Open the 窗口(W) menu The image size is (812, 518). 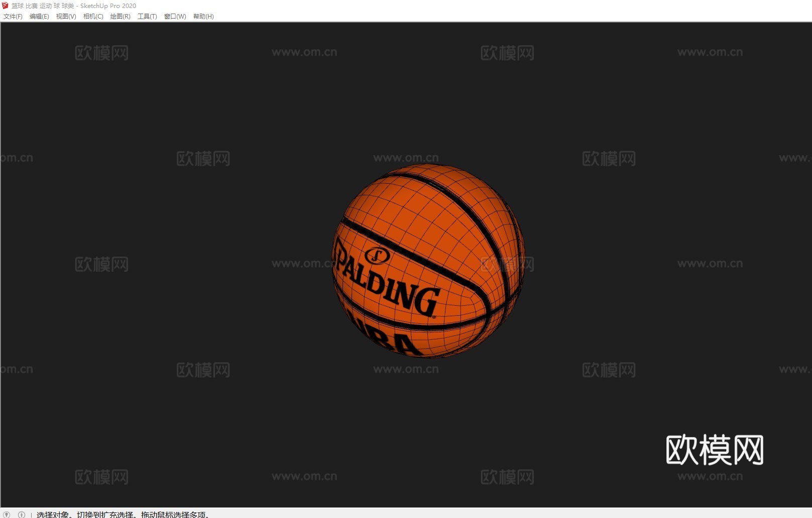point(175,17)
